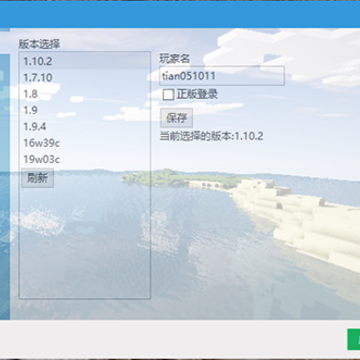Select version 1.7.10 in the list

[x=85, y=78]
